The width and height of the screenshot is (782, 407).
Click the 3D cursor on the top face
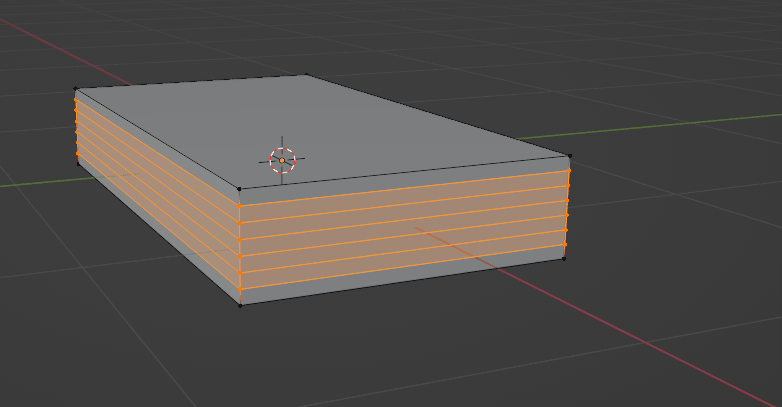click(x=282, y=160)
